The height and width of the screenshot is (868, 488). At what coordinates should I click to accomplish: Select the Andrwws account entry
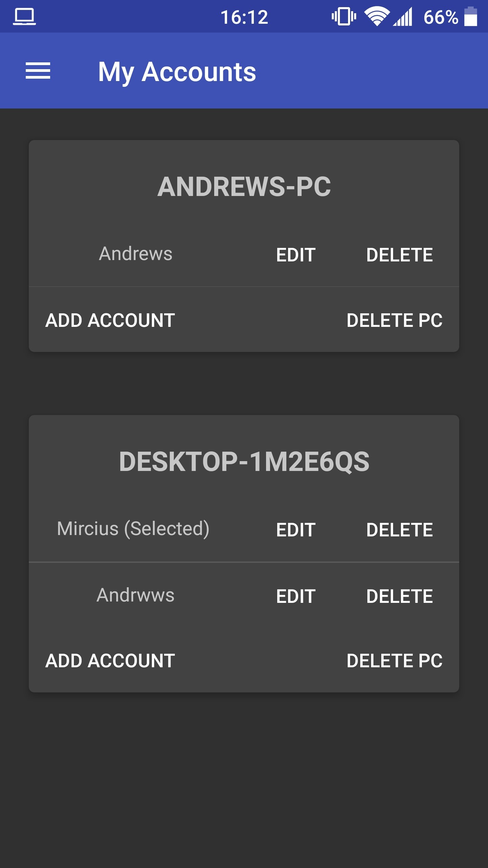(x=135, y=595)
